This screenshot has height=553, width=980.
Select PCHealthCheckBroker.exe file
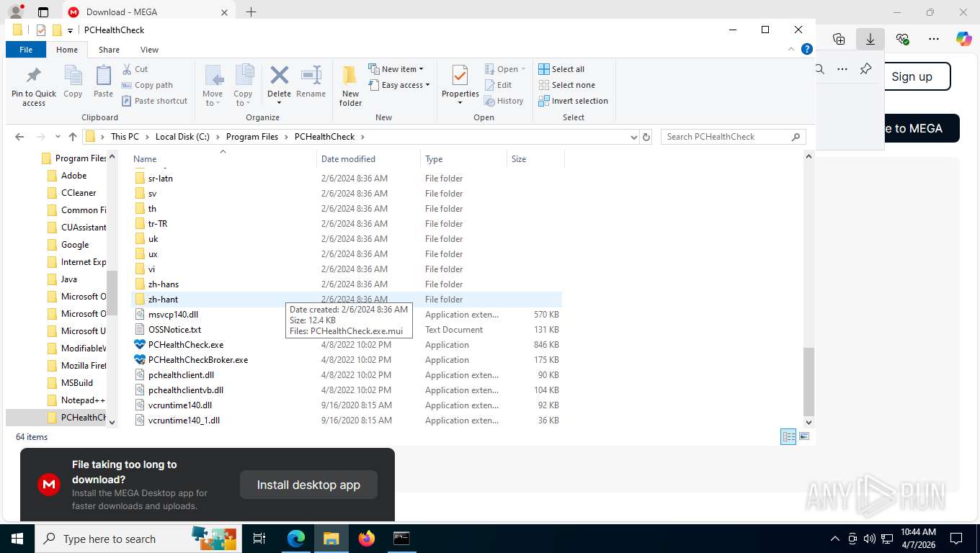[198, 360]
